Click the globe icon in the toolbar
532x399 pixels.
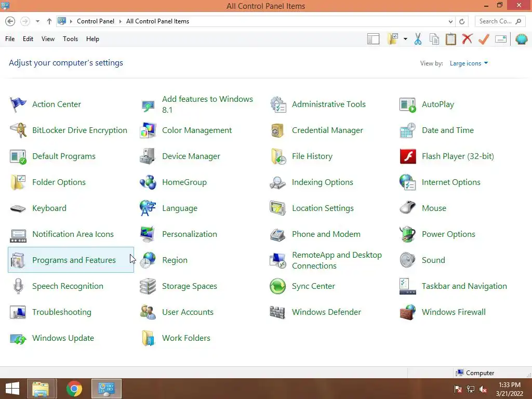tap(522, 39)
